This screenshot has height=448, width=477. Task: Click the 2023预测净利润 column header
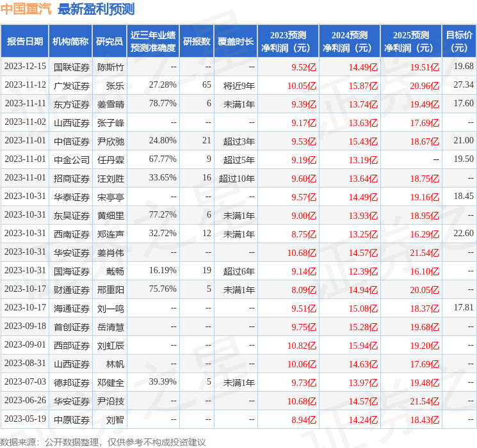[288, 41]
